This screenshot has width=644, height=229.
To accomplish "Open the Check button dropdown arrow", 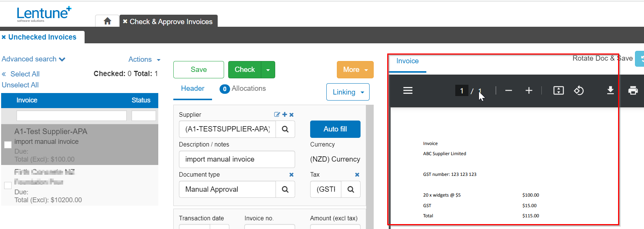I will point(268,70).
